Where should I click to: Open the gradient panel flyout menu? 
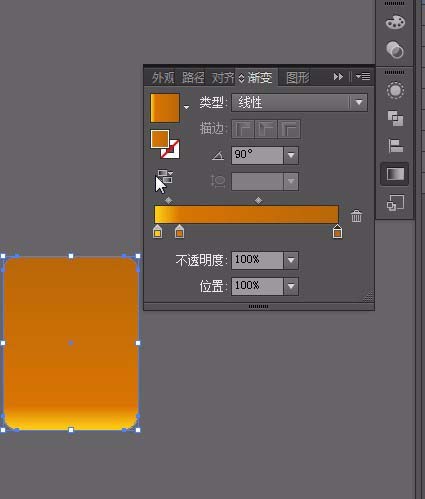click(x=363, y=77)
